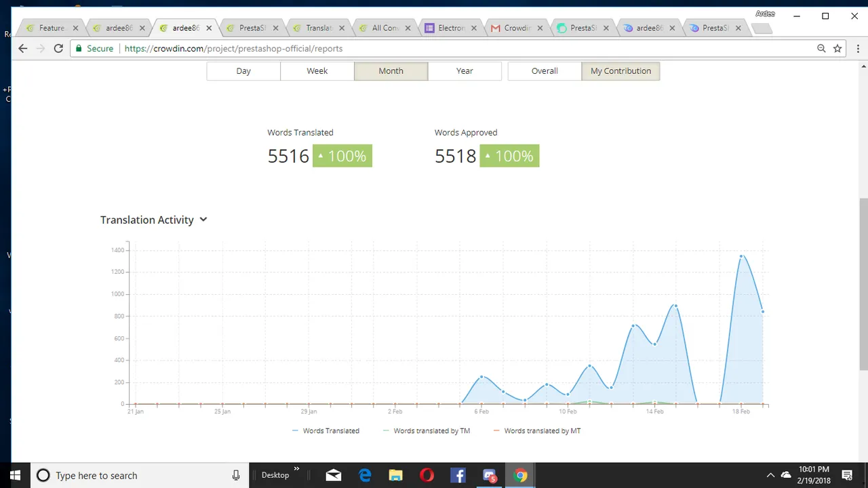Click the Desktop toolbar label in taskbar
Screen dimensions: 868x488
[275, 475]
